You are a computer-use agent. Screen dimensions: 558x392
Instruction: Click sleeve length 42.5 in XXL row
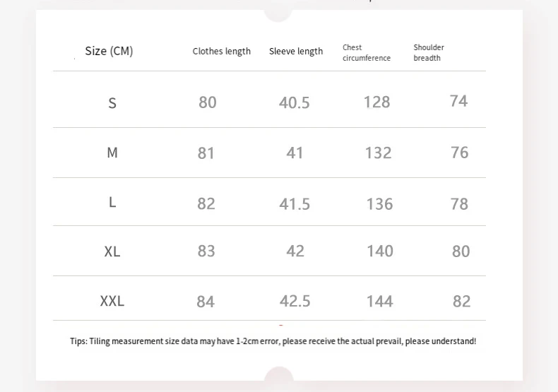[x=295, y=302]
